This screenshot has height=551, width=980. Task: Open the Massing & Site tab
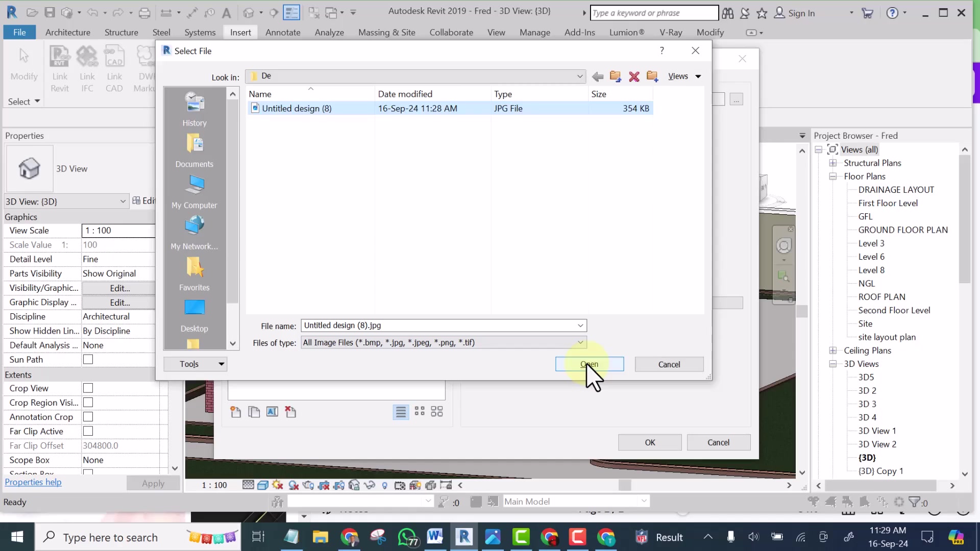point(387,32)
